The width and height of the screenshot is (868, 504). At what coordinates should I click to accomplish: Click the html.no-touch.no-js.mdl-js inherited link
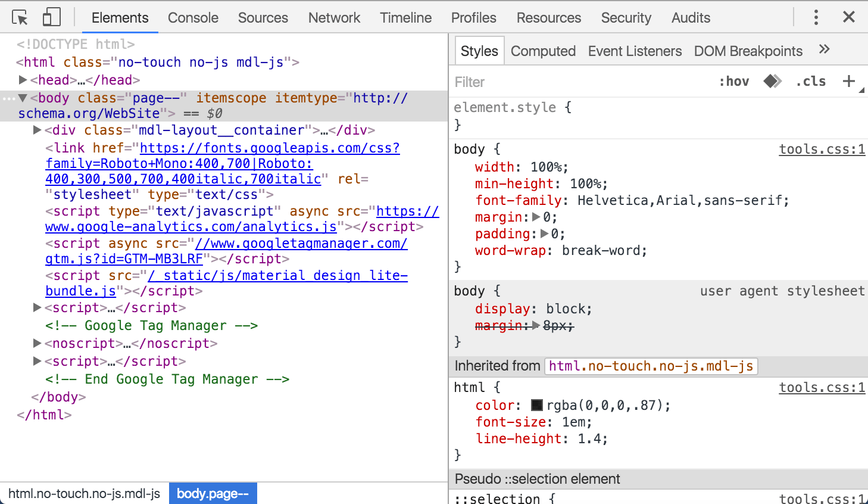[651, 366]
